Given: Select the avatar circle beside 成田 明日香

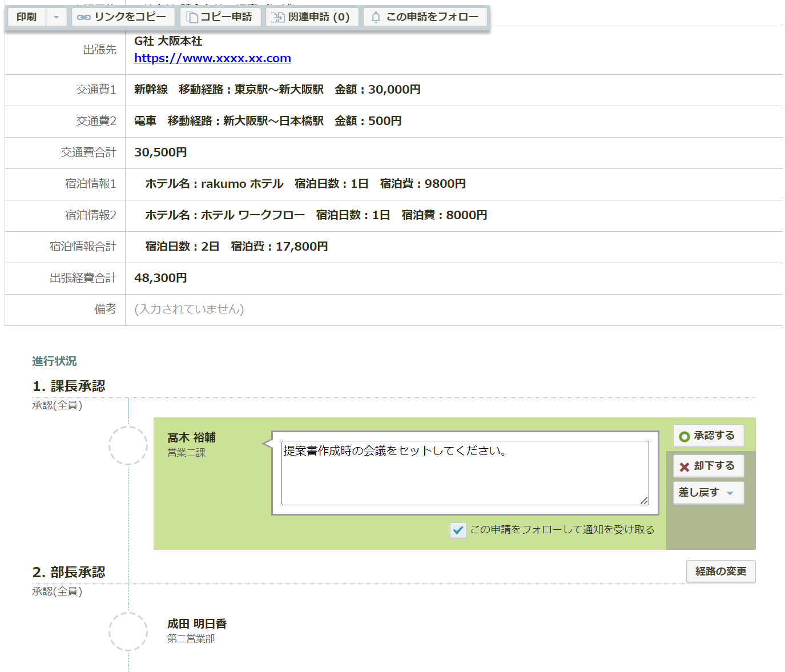Looking at the screenshot, I should click(x=128, y=631).
